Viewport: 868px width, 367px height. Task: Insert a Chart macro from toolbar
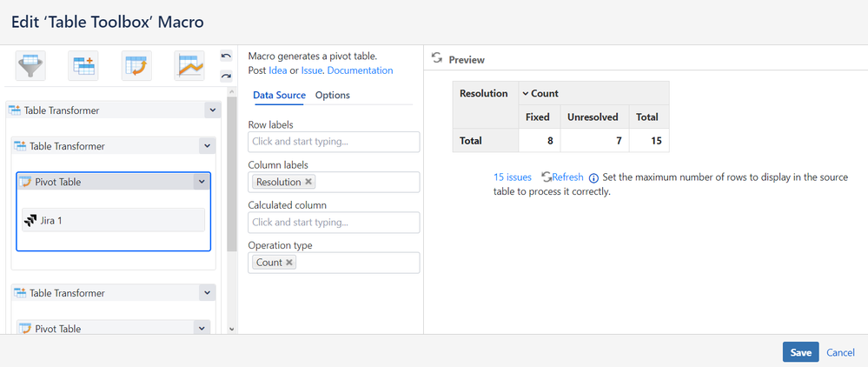click(189, 64)
